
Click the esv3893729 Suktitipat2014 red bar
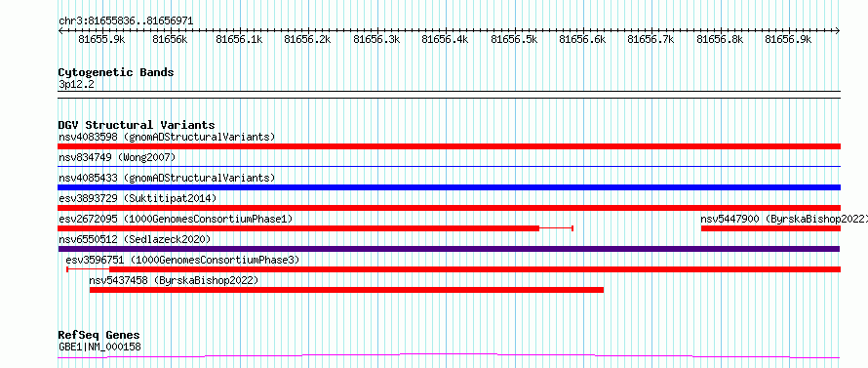pos(449,208)
